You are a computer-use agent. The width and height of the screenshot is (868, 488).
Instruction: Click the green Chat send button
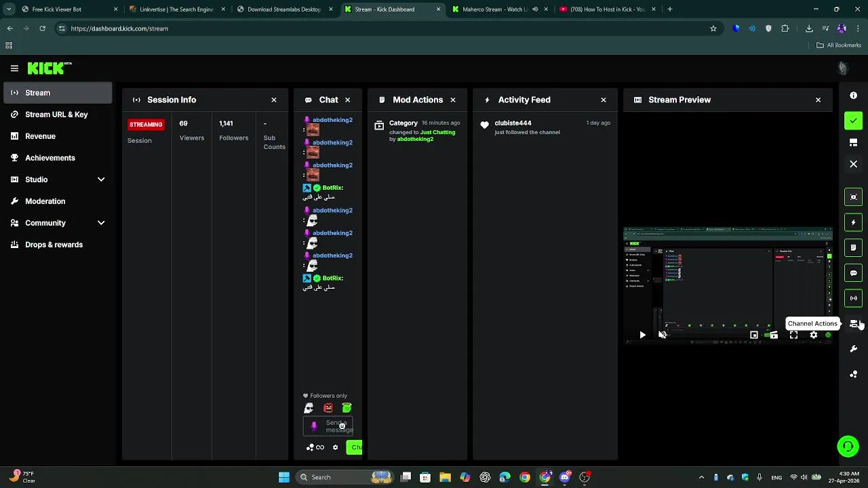click(x=354, y=447)
